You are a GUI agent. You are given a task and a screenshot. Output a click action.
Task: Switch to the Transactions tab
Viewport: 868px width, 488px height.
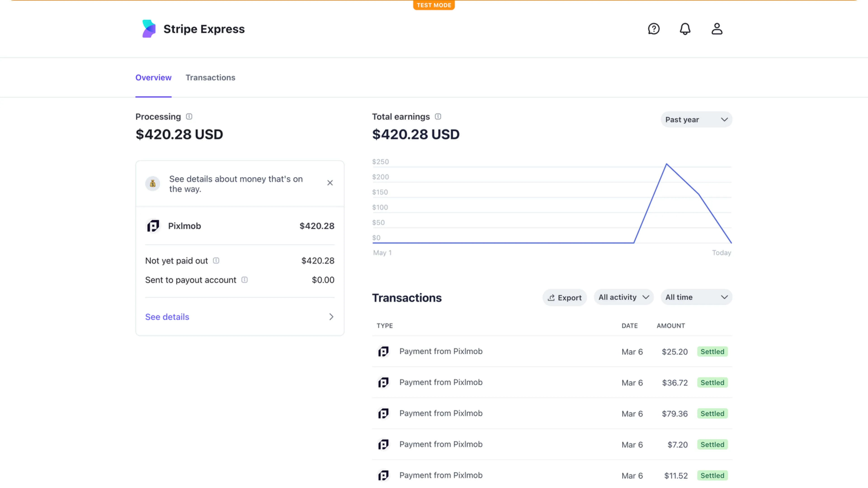point(210,77)
